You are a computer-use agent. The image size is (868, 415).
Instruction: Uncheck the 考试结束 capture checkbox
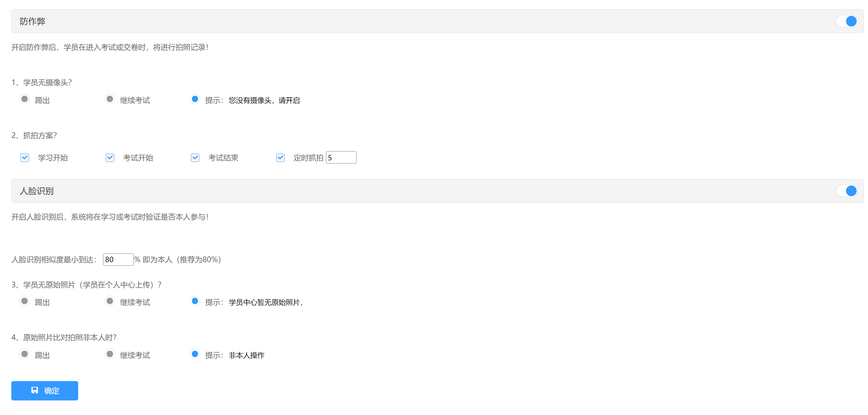195,158
